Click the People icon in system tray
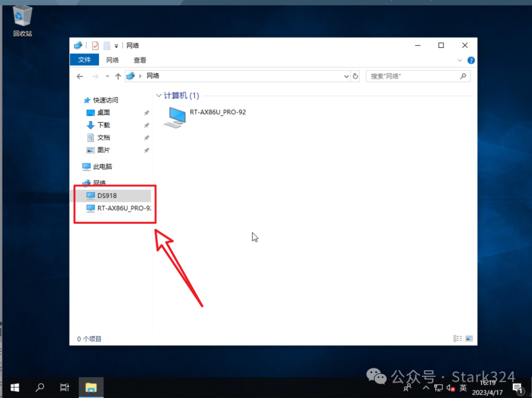 [407, 387]
